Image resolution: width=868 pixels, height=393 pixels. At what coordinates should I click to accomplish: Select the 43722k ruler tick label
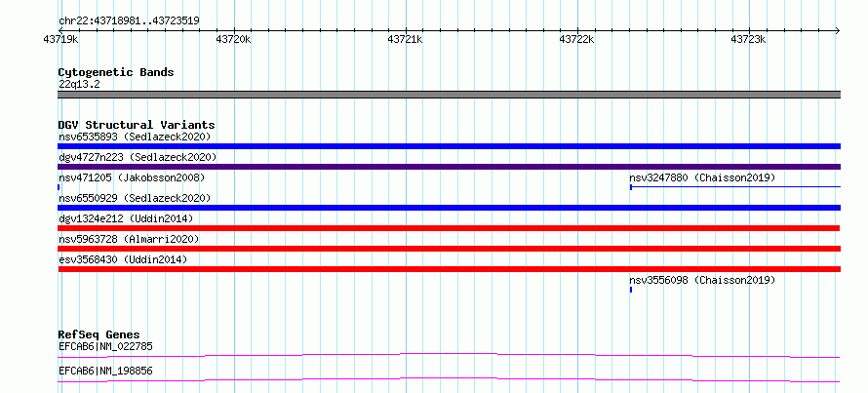click(576, 40)
